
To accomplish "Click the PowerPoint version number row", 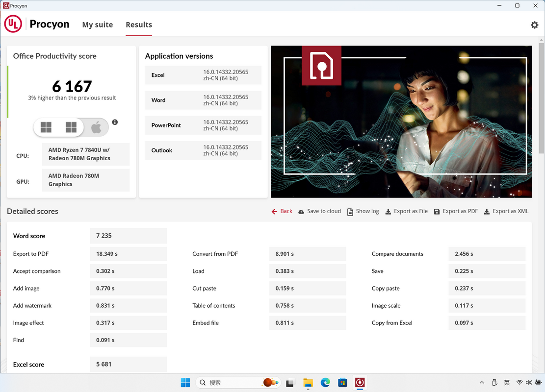I will (x=203, y=125).
